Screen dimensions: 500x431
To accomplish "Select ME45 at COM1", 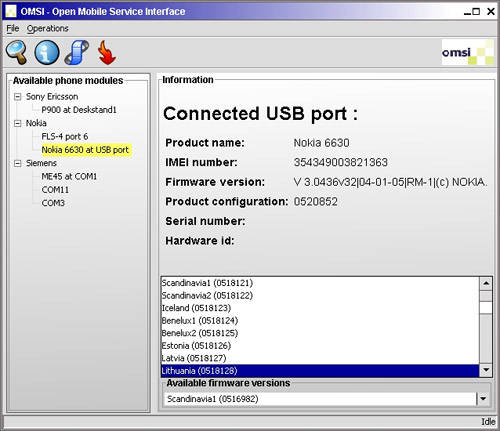I will click(69, 176).
